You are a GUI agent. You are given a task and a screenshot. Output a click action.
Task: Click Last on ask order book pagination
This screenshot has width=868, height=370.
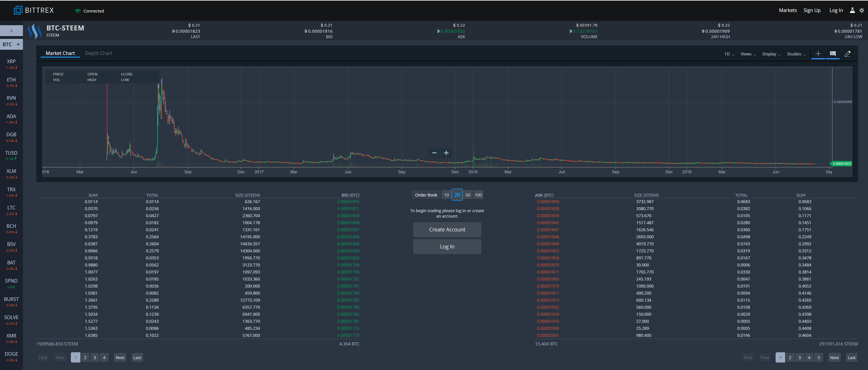(x=851, y=358)
